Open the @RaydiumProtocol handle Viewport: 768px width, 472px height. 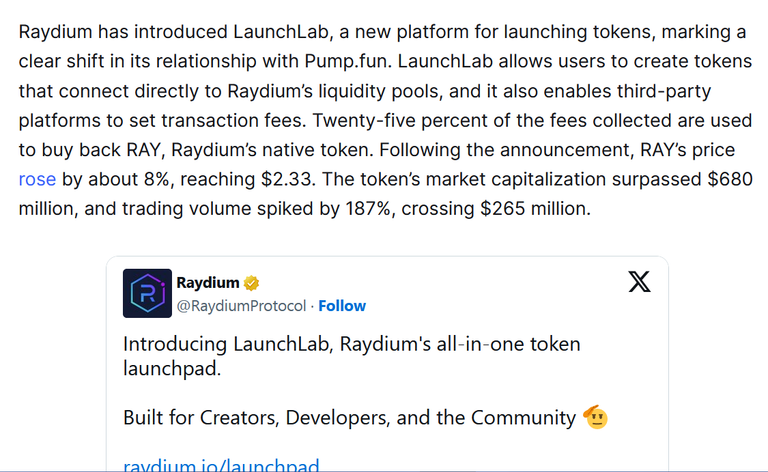coord(241,306)
